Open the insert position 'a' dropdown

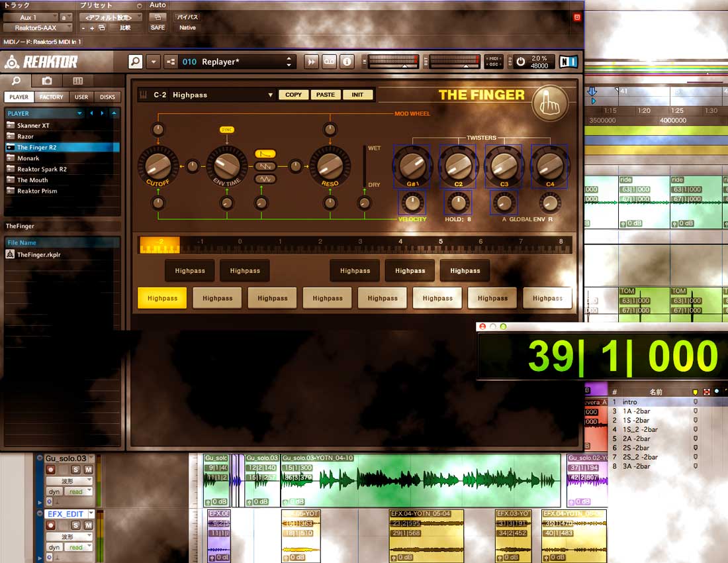pyautogui.click(x=66, y=17)
